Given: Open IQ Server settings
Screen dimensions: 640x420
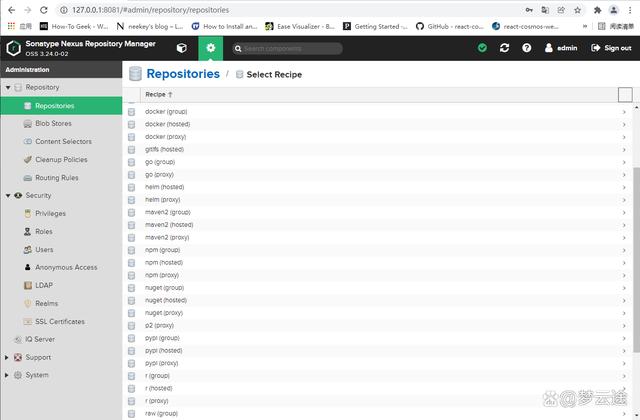Looking at the screenshot, I should pyautogui.click(x=61, y=339).
